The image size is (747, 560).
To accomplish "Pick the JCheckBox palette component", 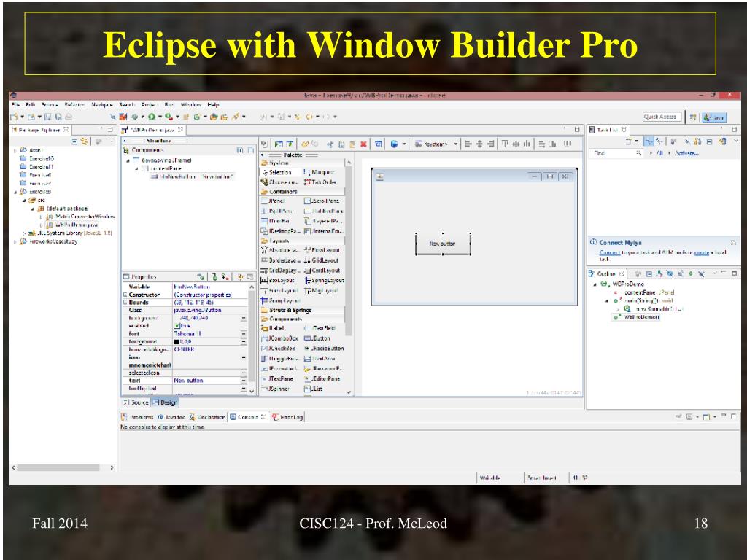I will (278, 348).
